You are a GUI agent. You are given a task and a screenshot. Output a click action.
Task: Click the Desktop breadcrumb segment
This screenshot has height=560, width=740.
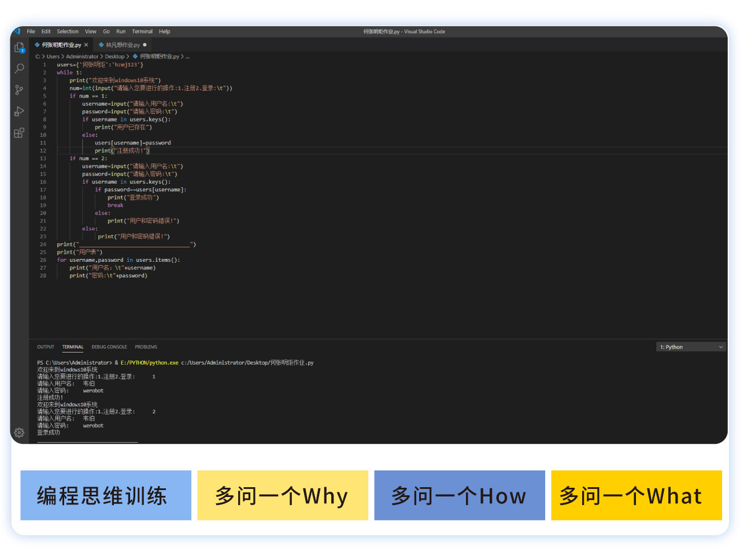click(114, 57)
